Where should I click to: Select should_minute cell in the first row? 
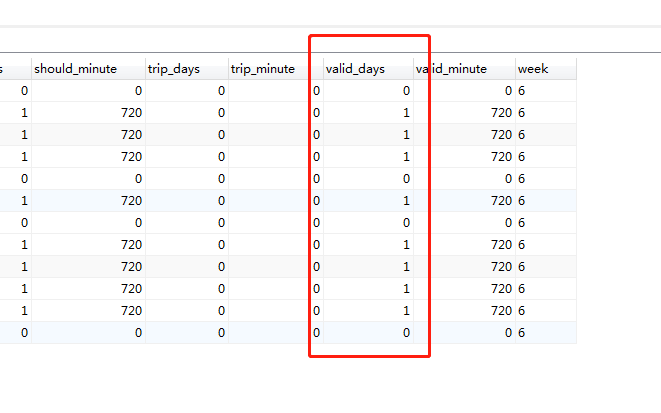click(88, 91)
